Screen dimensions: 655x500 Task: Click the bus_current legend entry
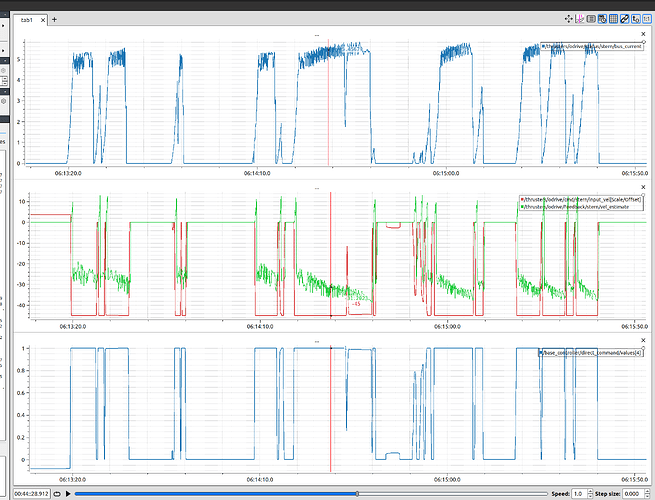591,46
